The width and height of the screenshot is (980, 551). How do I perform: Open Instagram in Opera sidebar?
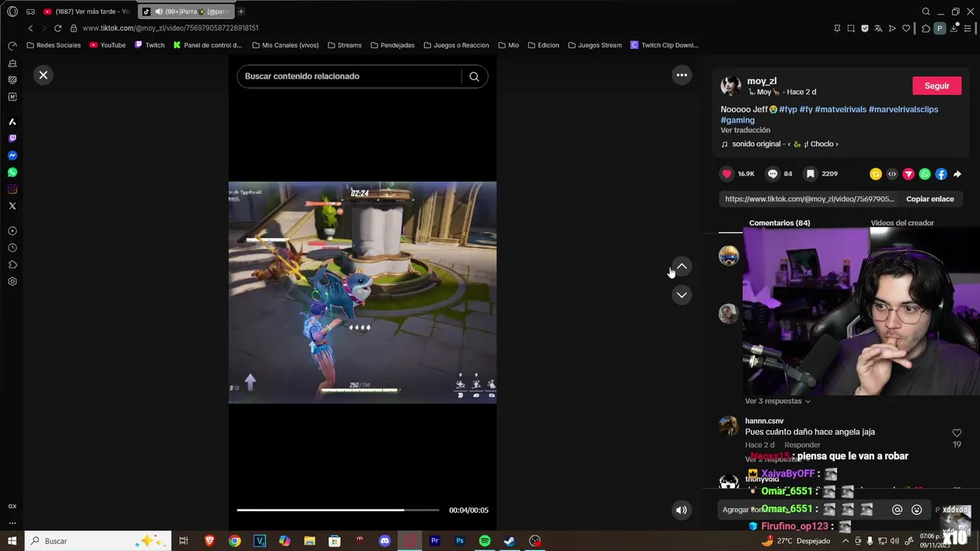pyautogui.click(x=12, y=189)
